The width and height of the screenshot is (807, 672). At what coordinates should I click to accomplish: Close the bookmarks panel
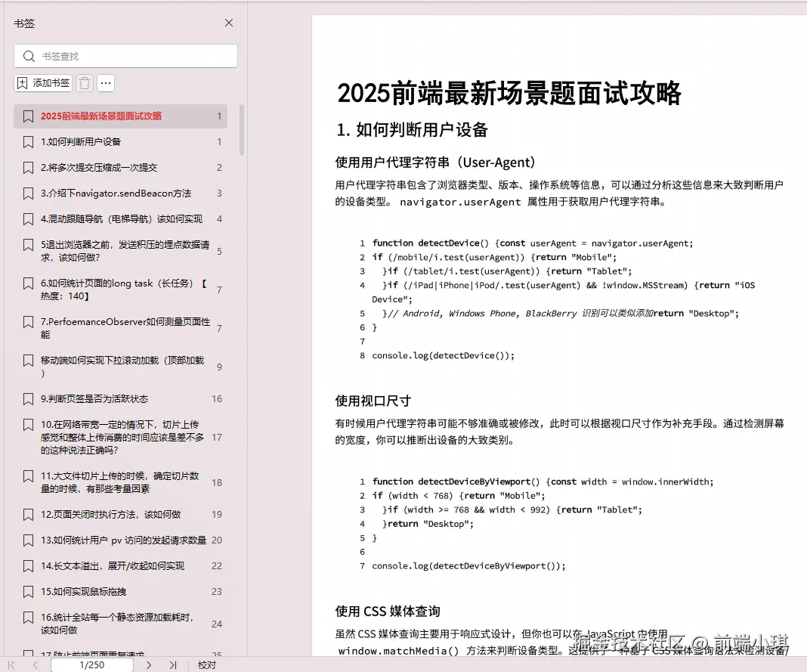pos(229,23)
